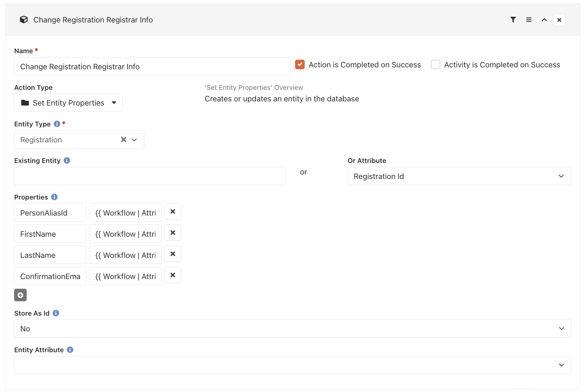Click the FirstName workflow value field
This screenshot has height=392, width=585.
tap(125, 234)
